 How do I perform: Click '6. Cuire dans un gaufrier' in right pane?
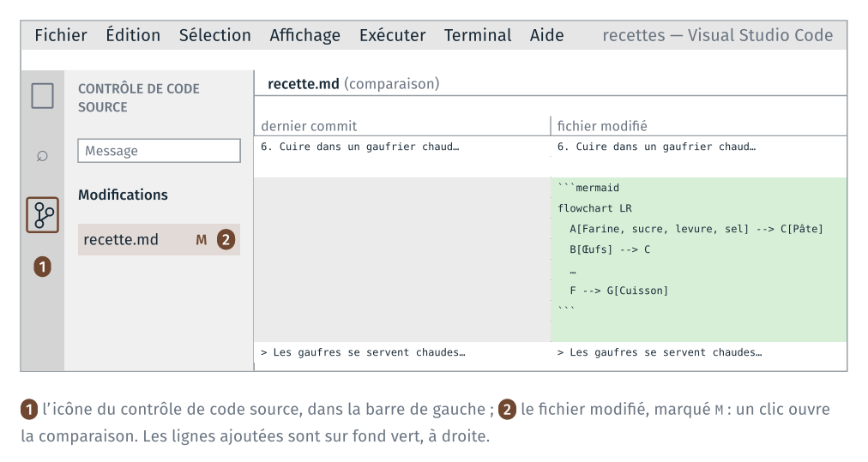coord(656,147)
